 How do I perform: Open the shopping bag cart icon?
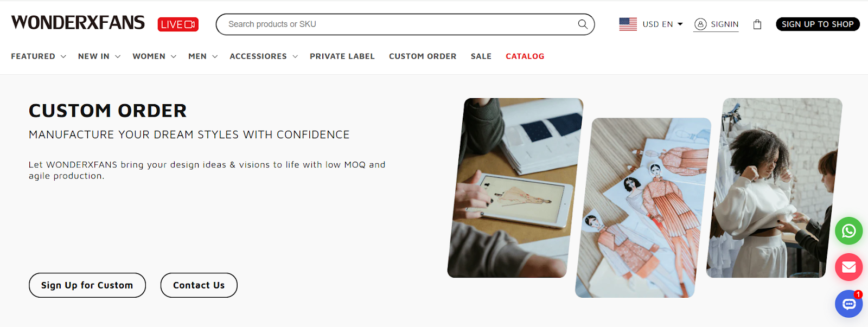[757, 24]
